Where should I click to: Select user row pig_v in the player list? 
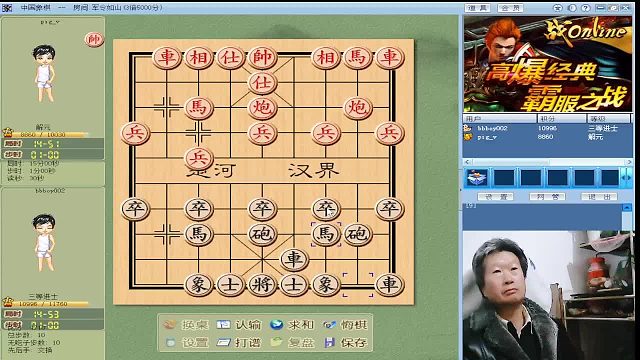[x=547, y=137]
